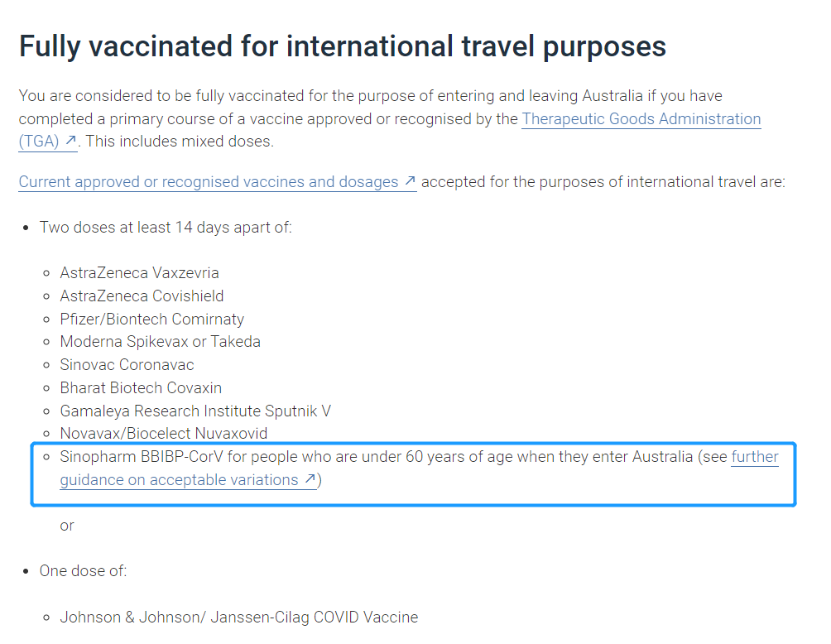Screen dimensions: 831x644
Task: Click the Pfizer/Biontech Comirnaty list item
Action: pos(152,319)
